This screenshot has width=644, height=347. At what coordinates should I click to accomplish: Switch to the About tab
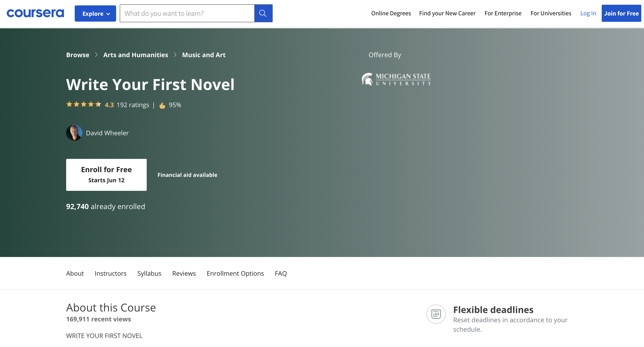75,273
